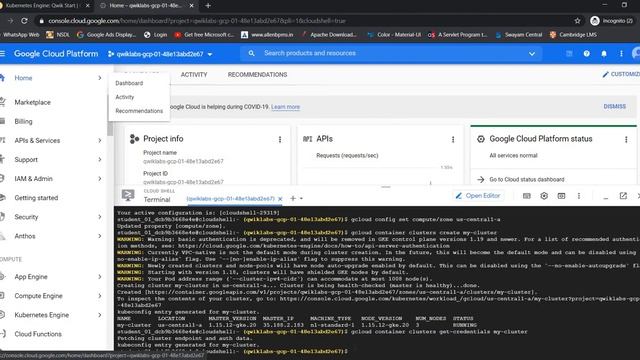Open the help question mark icon
The image size is (640, 360).
click(587, 53)
